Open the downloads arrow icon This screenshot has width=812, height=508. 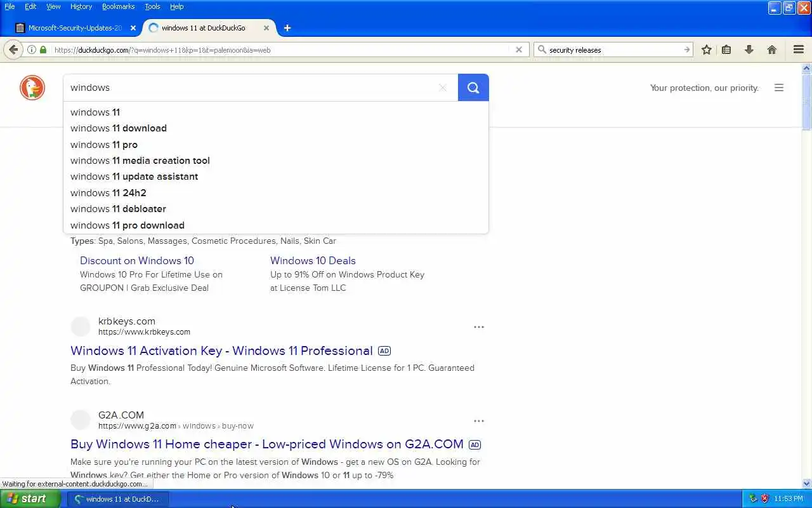pos(749,50)
